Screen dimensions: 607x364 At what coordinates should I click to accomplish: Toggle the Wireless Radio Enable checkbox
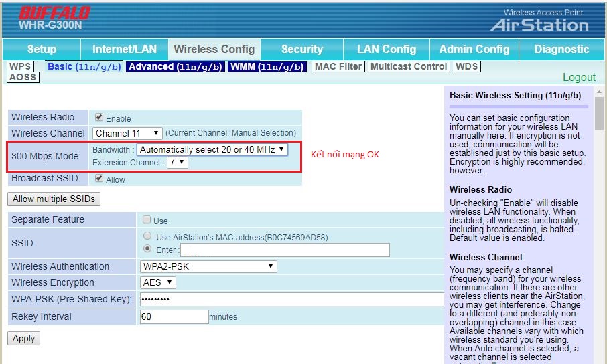[99, 117]
